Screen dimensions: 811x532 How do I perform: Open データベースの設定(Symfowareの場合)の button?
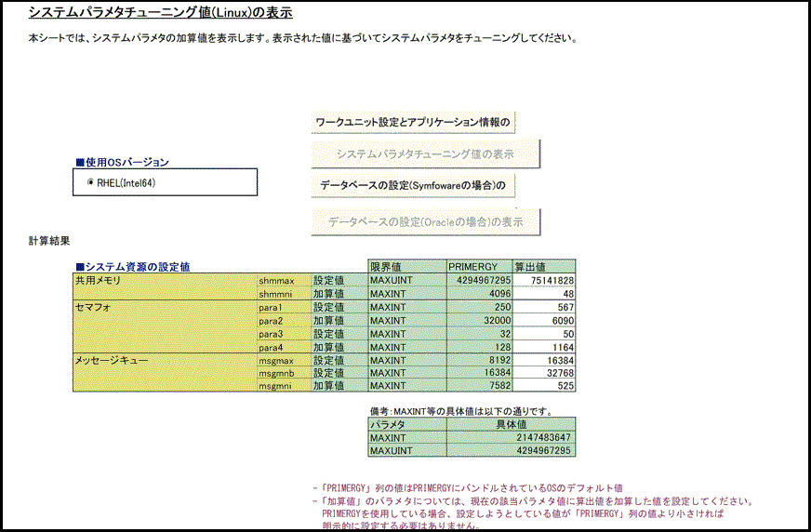click(413, 185)
